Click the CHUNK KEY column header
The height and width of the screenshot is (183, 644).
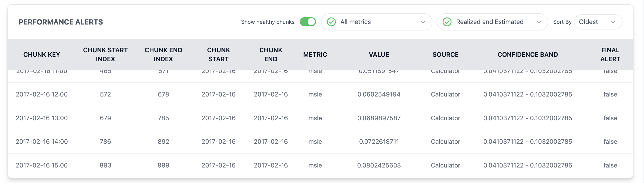[42, 54]
